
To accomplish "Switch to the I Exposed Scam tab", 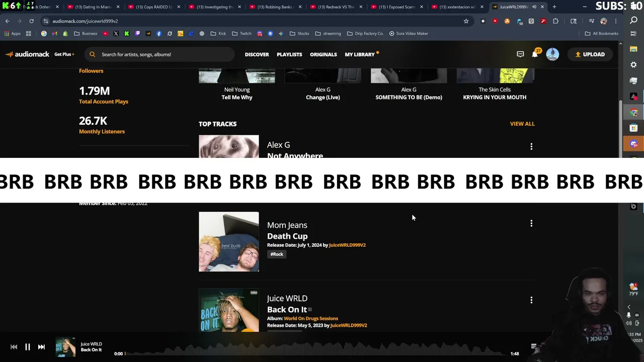I will pos(396,7).
